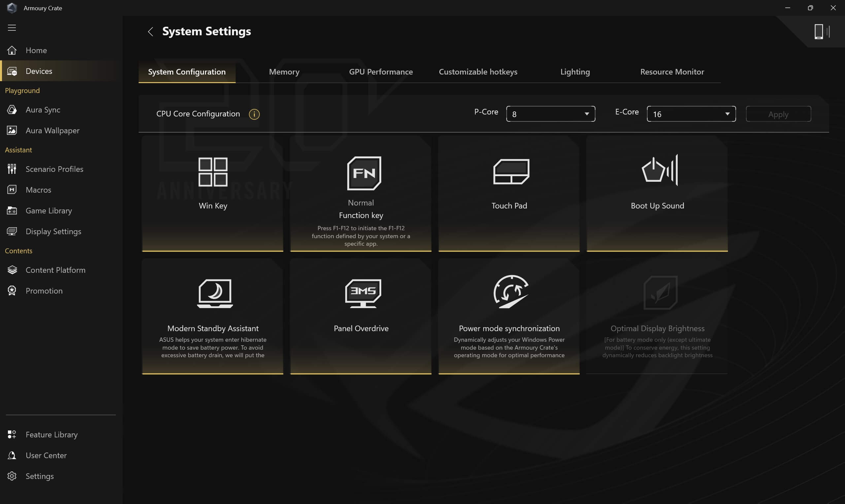Click the Display Settings icon
Viewport: 845px width, 504px height.
(12, 231)
